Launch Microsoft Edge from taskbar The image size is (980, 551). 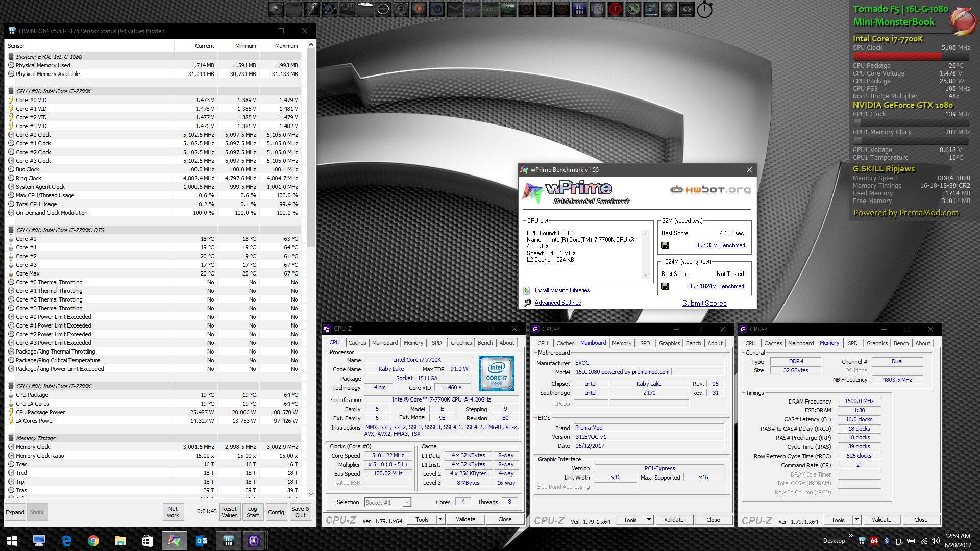tap(66, 540)
